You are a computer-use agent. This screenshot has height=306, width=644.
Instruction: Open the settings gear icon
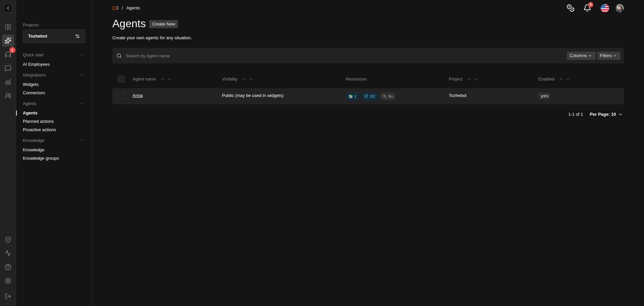tap(8, 281)
